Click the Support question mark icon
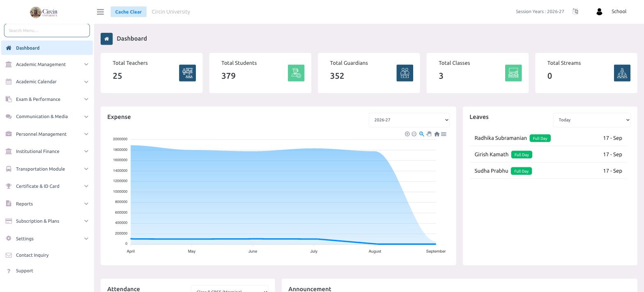Viewport: 644px width, 292px height. click(9, 271)
